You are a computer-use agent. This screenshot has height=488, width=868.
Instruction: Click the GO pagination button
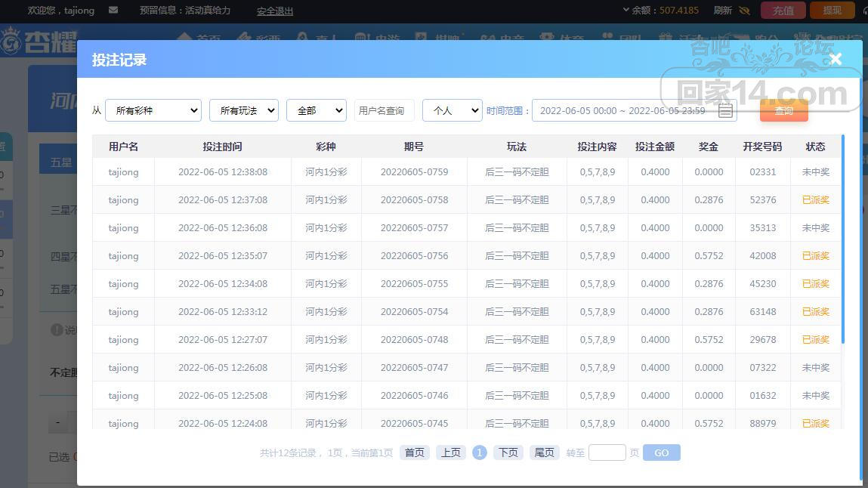[662, 452]
